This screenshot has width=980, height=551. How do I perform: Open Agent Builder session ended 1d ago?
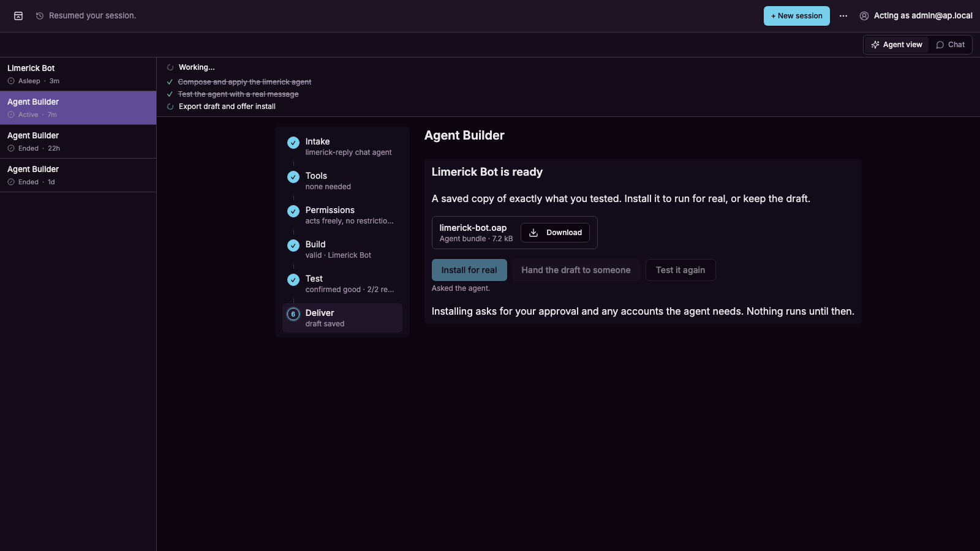click(78, 175)
